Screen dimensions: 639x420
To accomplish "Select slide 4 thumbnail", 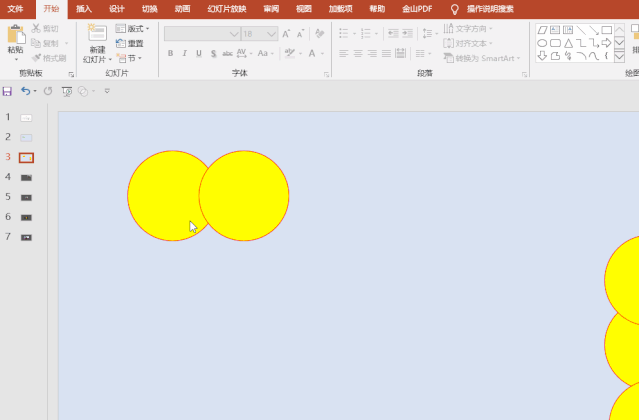I will coord(26,178).
